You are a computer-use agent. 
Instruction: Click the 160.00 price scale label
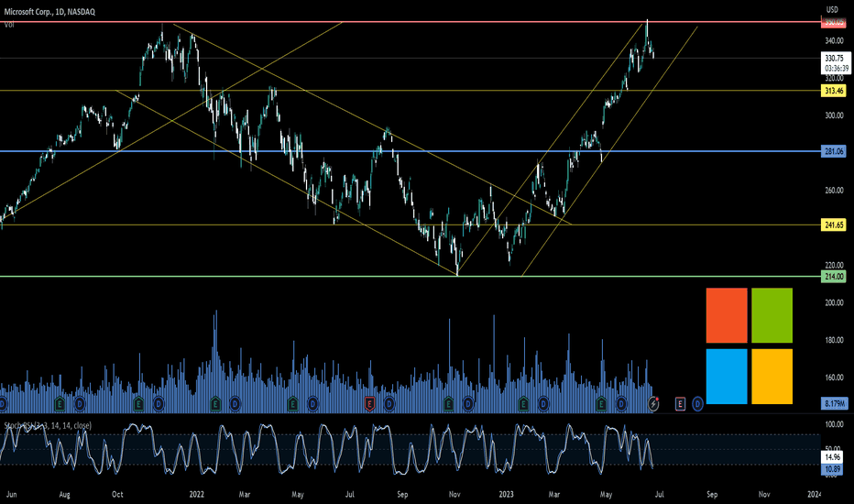pos(834,378)
